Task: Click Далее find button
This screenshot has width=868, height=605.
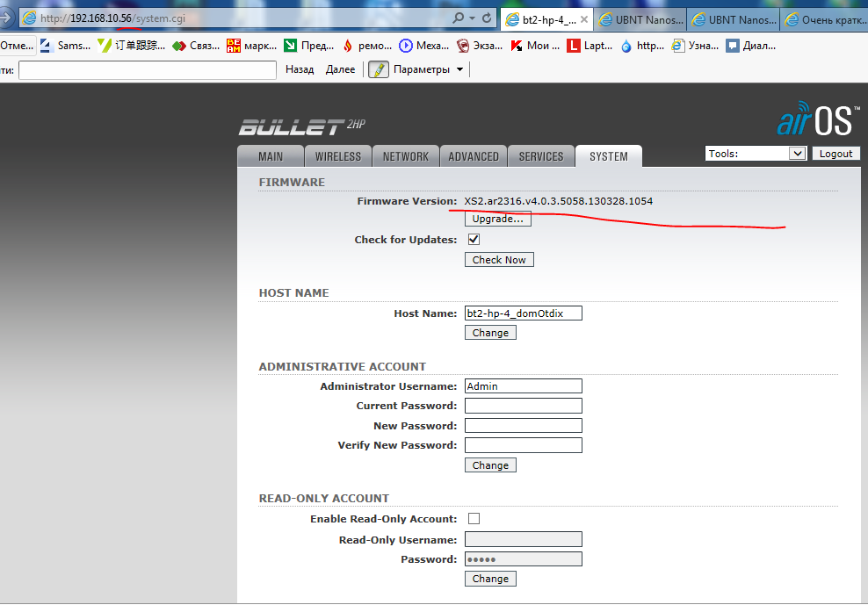Action: pos(341,69)
